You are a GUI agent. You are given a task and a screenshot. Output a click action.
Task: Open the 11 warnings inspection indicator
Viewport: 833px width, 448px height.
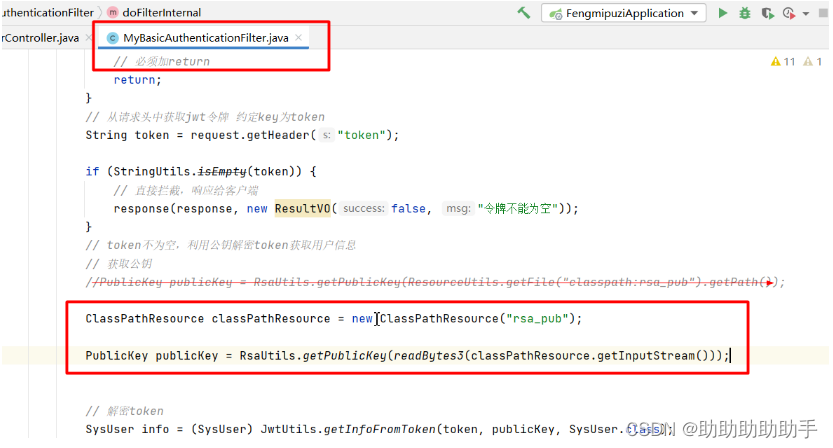(x=783, y=62)
